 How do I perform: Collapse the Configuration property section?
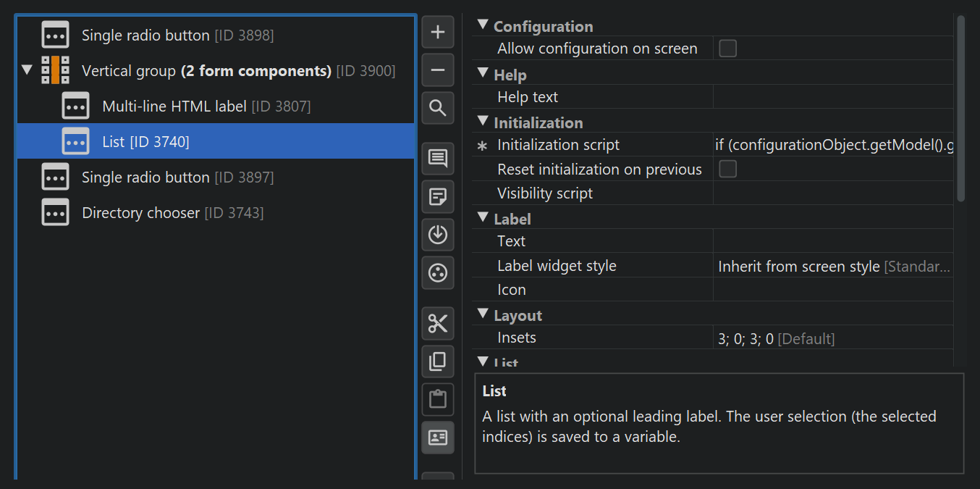(483, 26)
